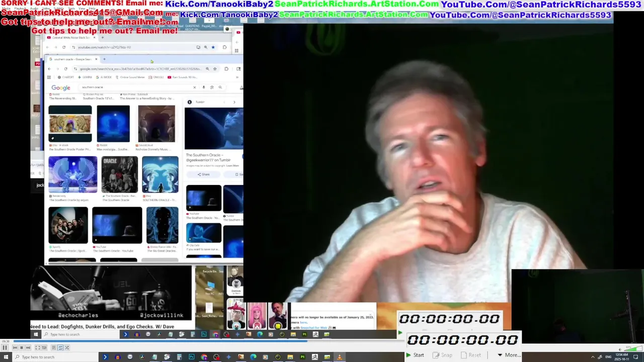Toggle VLC fullscreen mode
Screen dimensions: 644x362
pyautogui.click(x=38, y=347)
